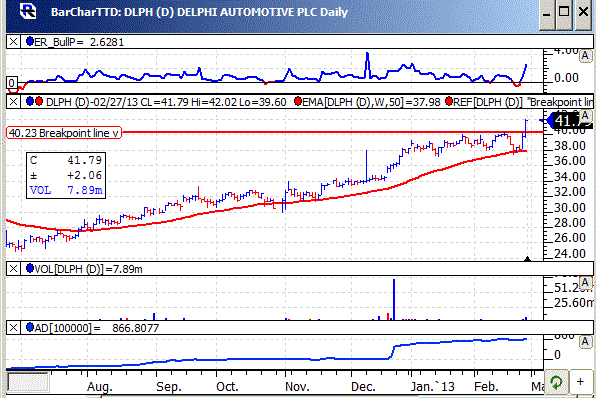This screenshot has height=398, width=596.
Task: Click the red dot before REF[DLPH (D)]
Action: pos(449,101)
